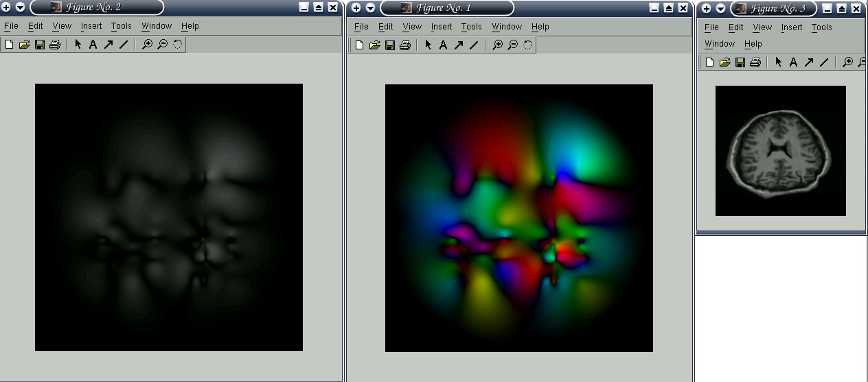Screen dimensions: 868x382
Task: Print icon in Figure No. 3 toolbar
Action: 755,62
